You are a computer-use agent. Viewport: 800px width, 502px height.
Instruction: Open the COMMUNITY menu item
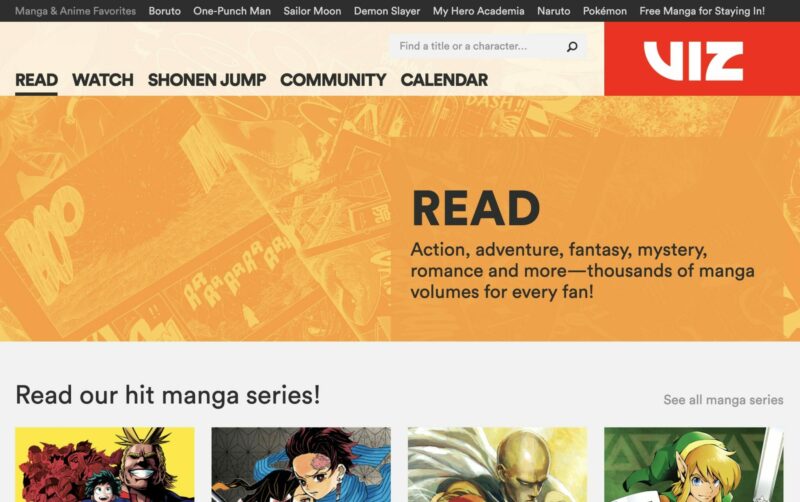pyautogui.click(x=333, y=80)
